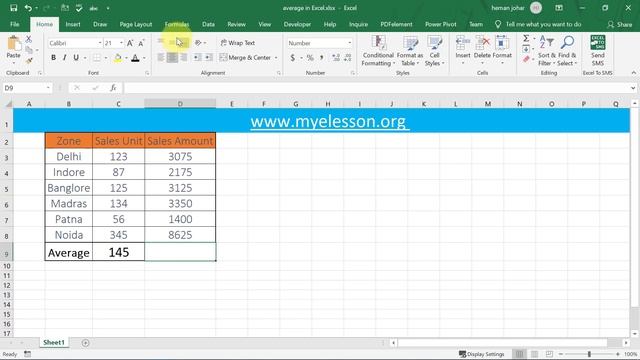Viewport: 640px width, 360px height.
Task: Switch to the Formulas tab
Action: 177,24
